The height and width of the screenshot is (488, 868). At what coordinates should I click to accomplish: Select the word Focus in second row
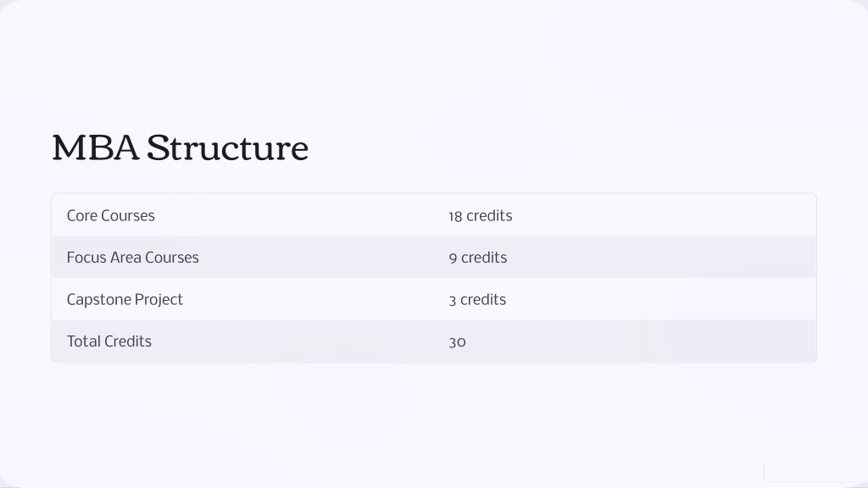pyautogui.click(x=86, y=258)
